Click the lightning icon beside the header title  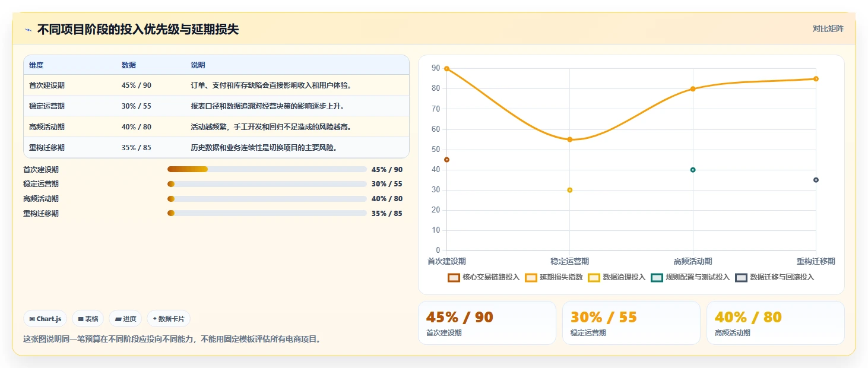(28, 30)
